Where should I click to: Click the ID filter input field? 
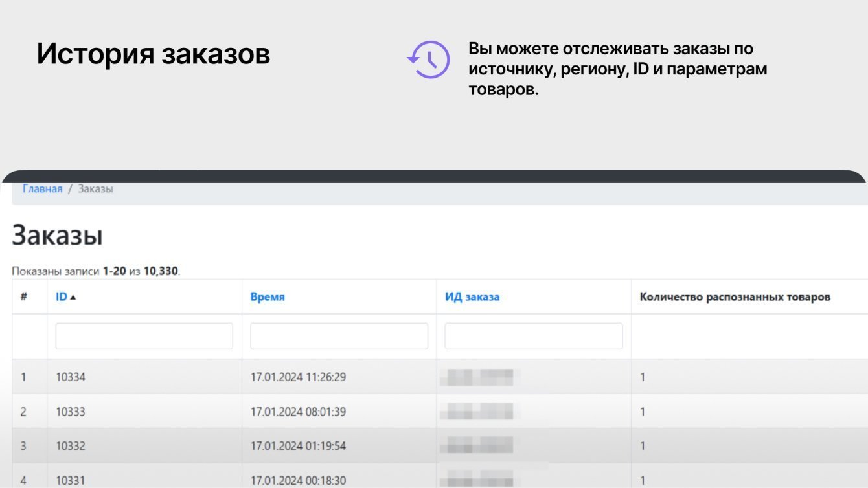[144, 337]
